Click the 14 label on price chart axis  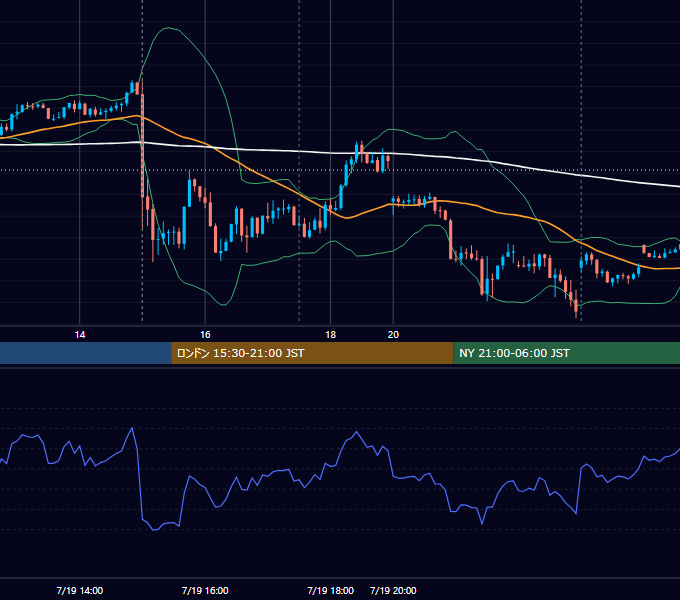point(80,335)
